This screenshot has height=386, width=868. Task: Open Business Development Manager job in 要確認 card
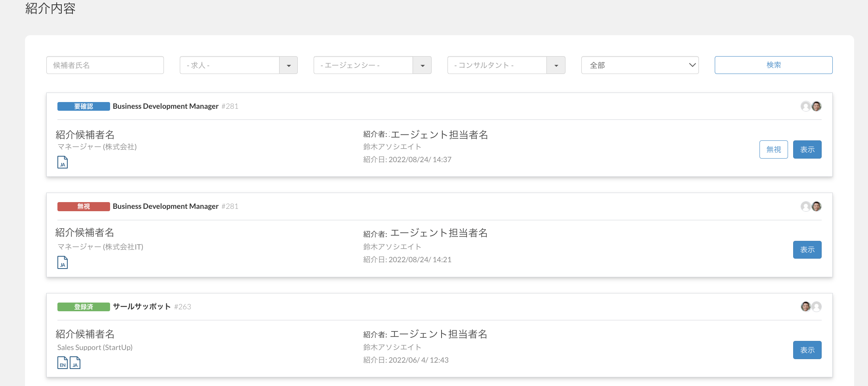tap(166, 106)
